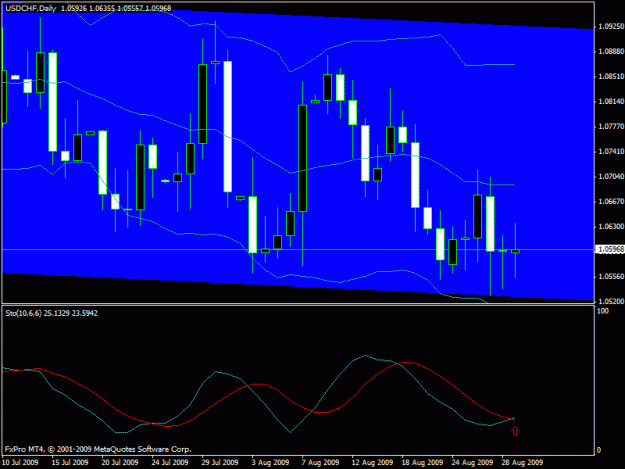
Task: Click the stochastic scale value 0
Action: click(x=599, y=450)
